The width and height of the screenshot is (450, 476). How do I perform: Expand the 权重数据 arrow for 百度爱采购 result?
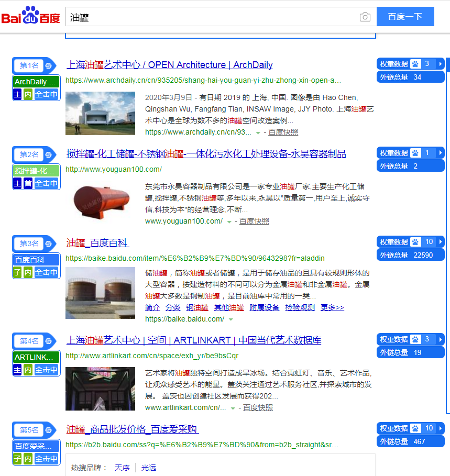[x=440, y=428]
